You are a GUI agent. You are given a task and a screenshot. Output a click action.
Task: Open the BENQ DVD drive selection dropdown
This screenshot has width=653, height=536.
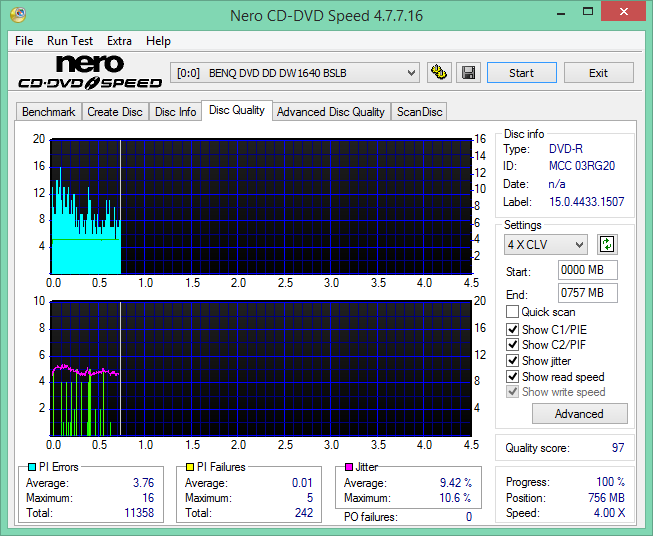point(295,73)
